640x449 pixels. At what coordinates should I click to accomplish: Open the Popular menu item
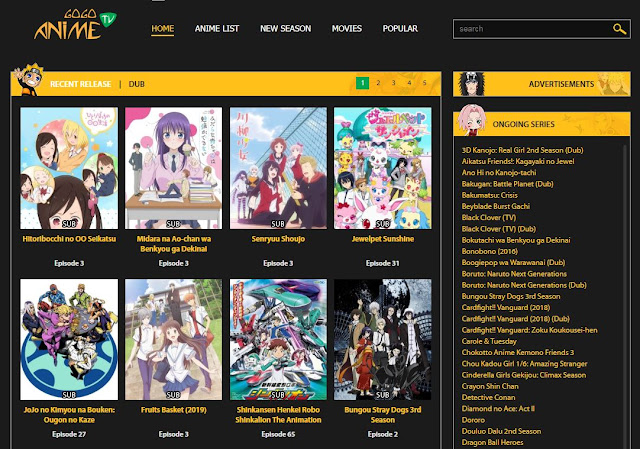400,29
